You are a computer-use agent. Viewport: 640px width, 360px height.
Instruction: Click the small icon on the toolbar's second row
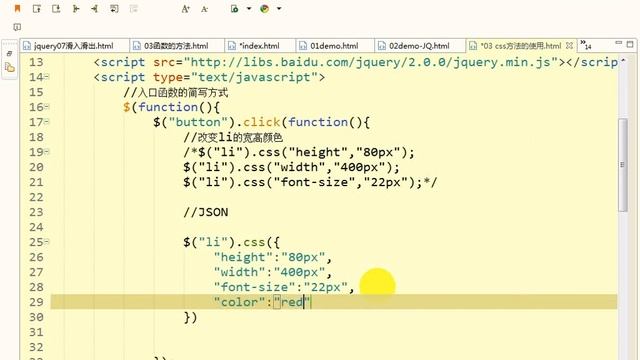17,27
